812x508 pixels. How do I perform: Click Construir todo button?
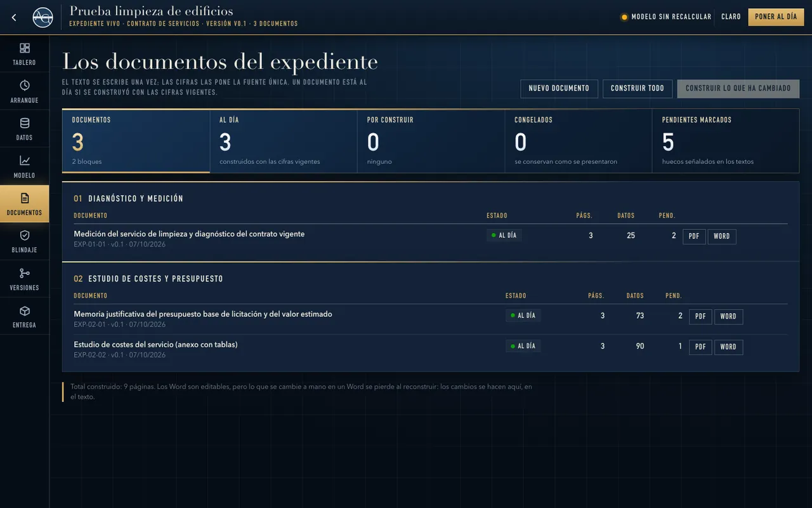pos(638,88)
